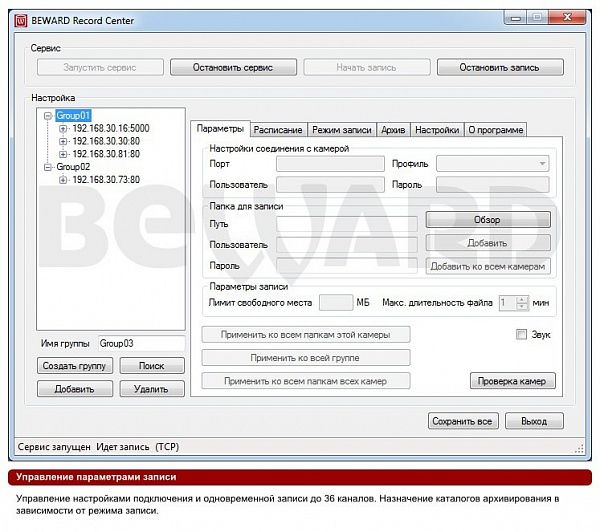Expand camera 192.168.30.73:80 node
This screenshot has height=532, width=600.
(63, 180)
